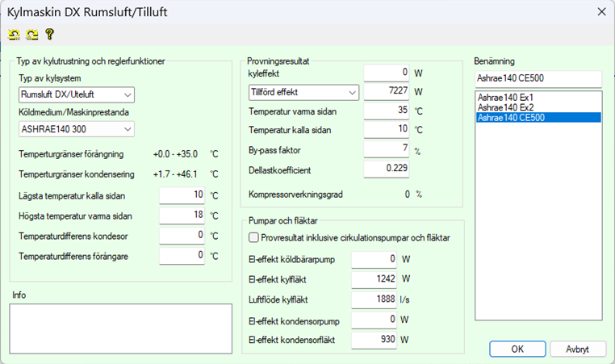Image resolution: width=615 pixels, height=364 pixels.
Task: Click the Avbryt button
Action: click(x=577, y=349)
